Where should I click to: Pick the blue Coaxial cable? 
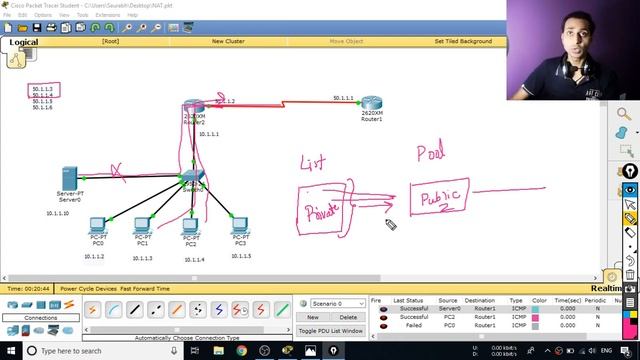pyautogui.click(x=219, y=310)
